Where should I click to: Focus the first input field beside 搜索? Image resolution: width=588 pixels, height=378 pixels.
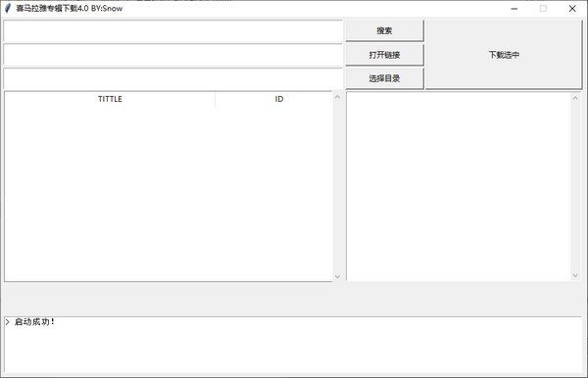172,31
